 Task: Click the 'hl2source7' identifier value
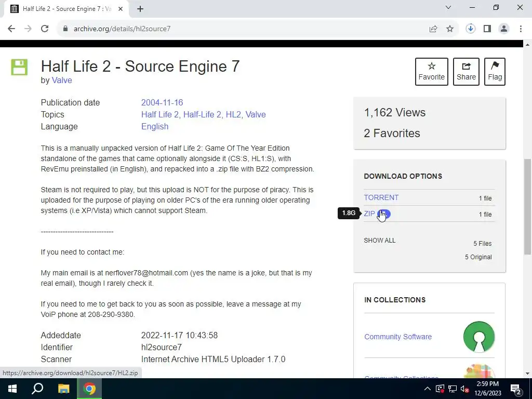point(162,348)
